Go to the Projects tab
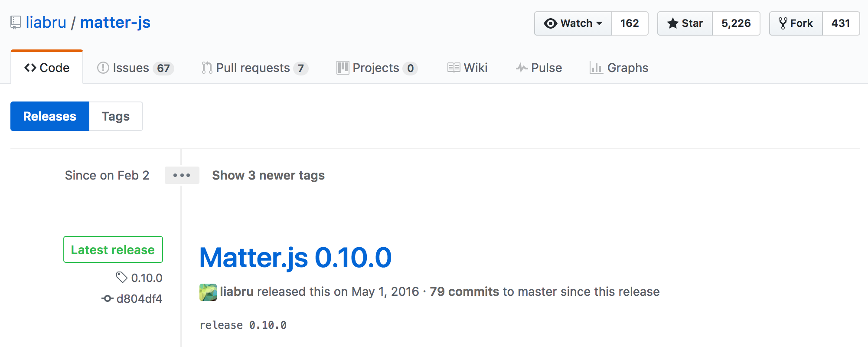Screen dimensions: 868x347 tap(377, 68)
